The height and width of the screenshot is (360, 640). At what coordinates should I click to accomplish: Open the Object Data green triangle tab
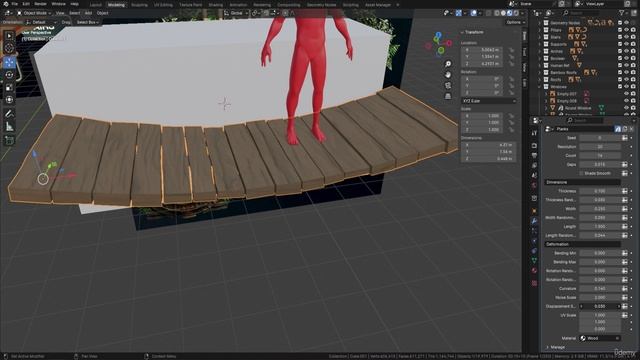click(x=534, y=260)
